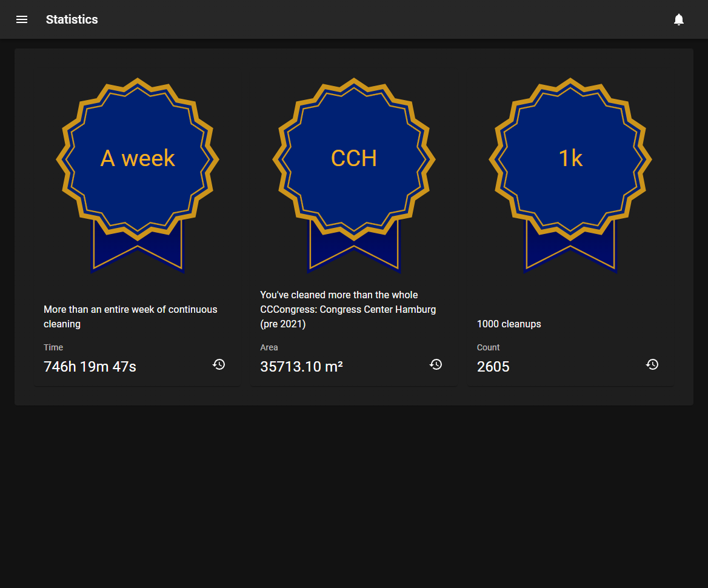
Task: Select the 746h 19m 47s time value
Action: [90, 367]
